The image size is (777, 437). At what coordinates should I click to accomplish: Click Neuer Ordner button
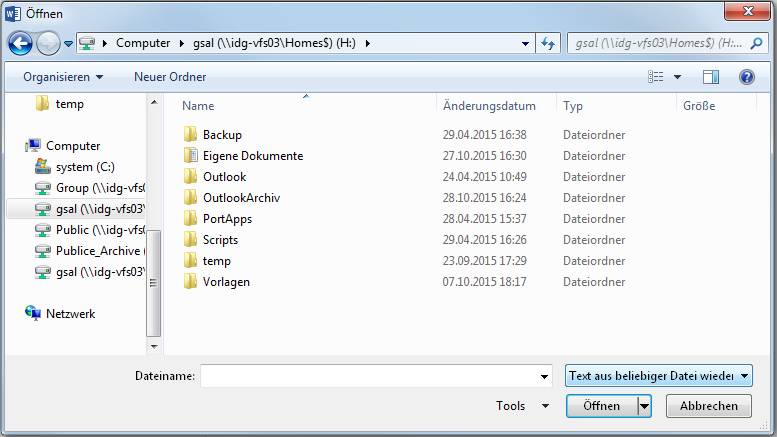170,77
